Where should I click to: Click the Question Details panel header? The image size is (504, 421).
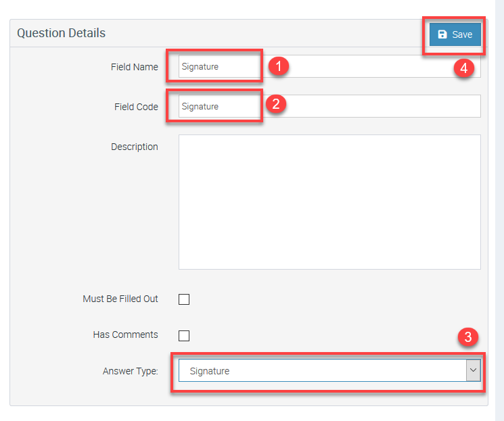pyautogui.click(x=62, y=33)
